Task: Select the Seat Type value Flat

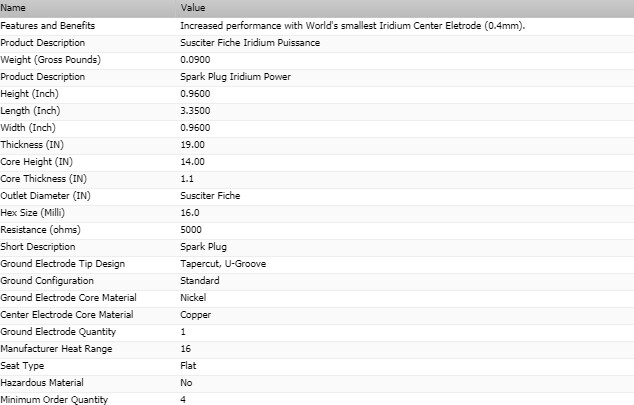Action: click(x=188, y=366)
